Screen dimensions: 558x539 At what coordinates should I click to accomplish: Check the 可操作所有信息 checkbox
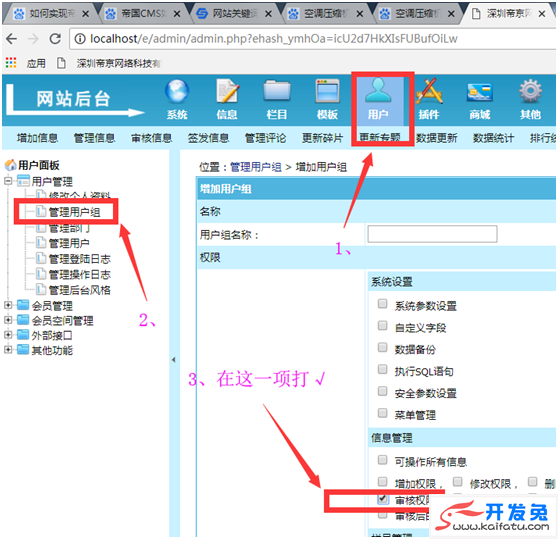click(x=383, y=460)
